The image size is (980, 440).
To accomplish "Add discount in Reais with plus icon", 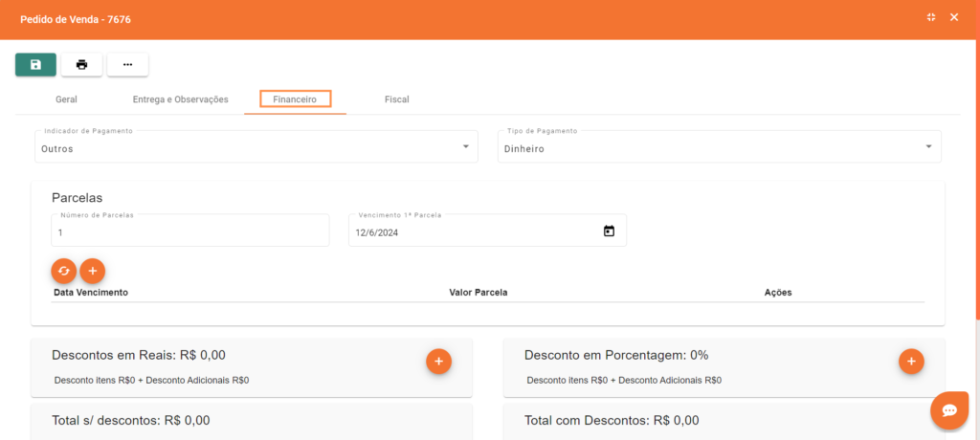I will [x=438, y=361].
